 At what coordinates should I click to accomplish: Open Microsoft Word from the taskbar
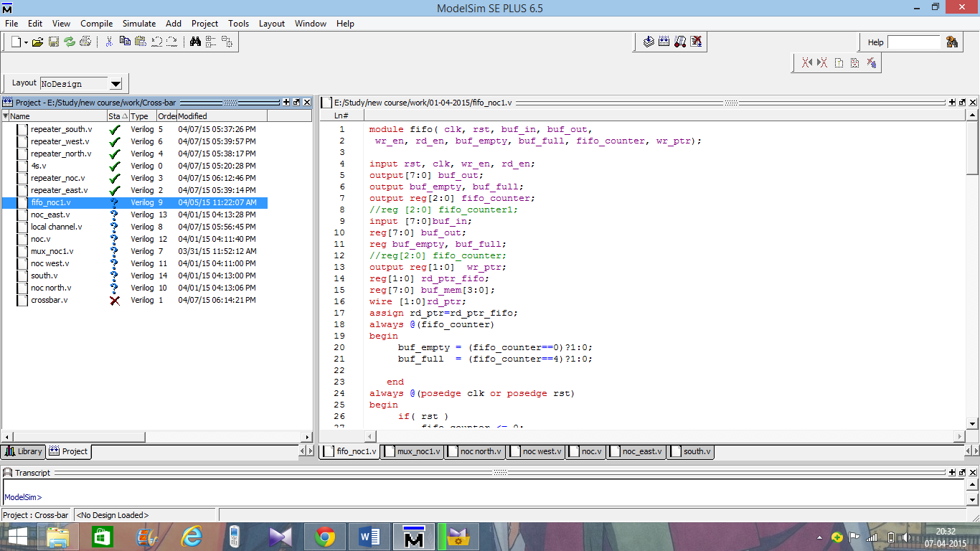click(x=369, y=537)
